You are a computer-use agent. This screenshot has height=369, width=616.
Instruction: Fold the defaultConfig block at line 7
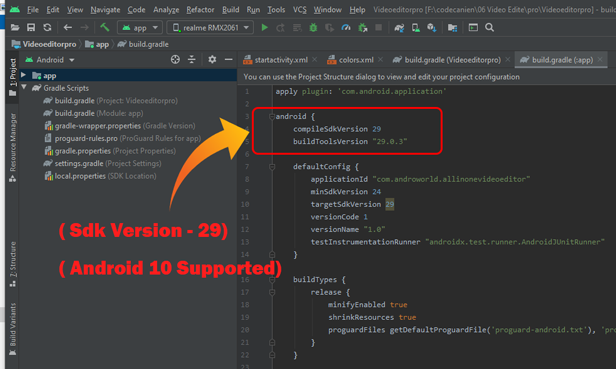pos(272,167)
